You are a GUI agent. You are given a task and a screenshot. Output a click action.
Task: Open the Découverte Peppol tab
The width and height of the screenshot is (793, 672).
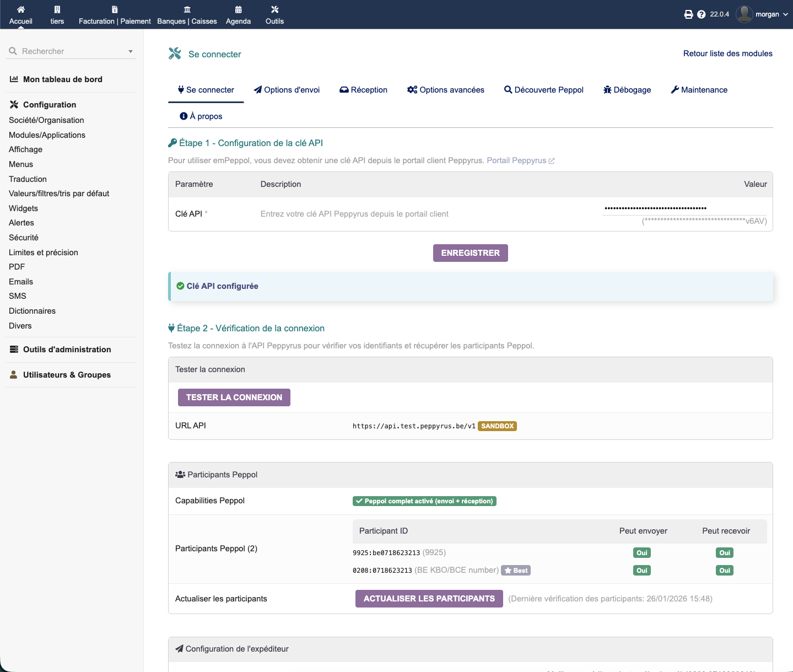point(543,90)
